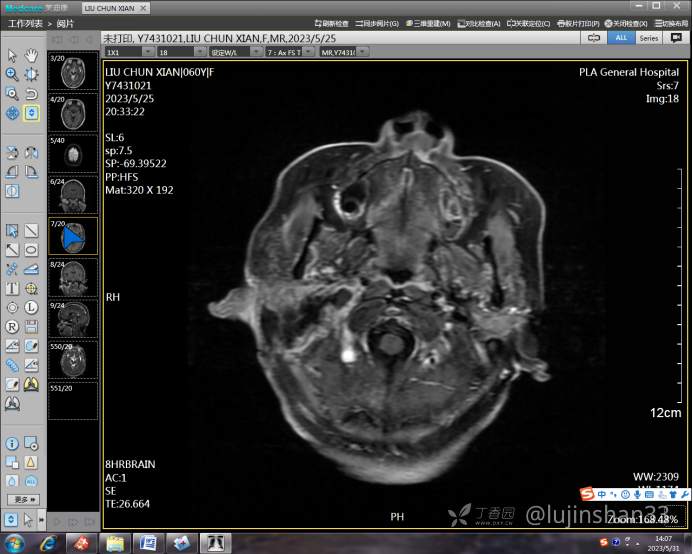The image size is (693, 554).
Task: Click the undo arrow tool icon
Action: 32,93
